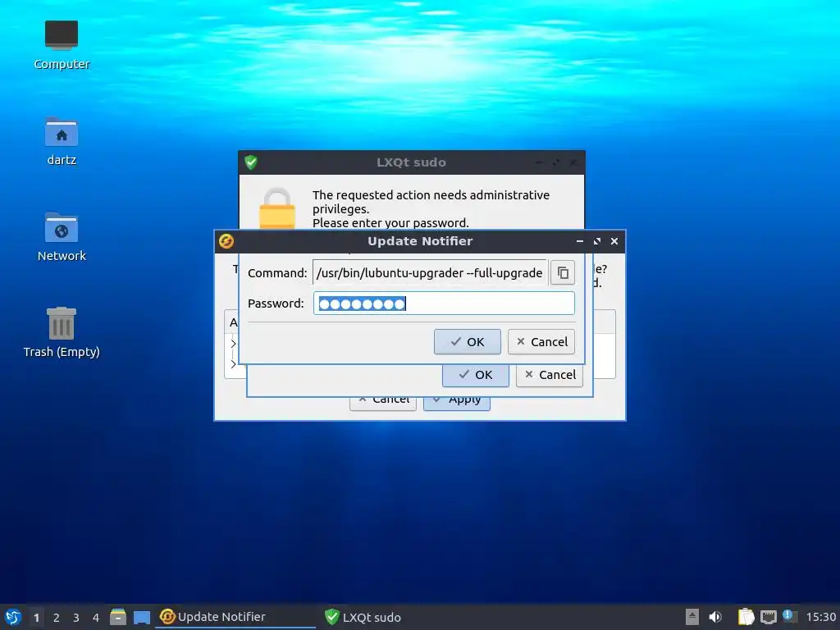Click the update notification tray icon
The image size is (840, 630).
789,616
